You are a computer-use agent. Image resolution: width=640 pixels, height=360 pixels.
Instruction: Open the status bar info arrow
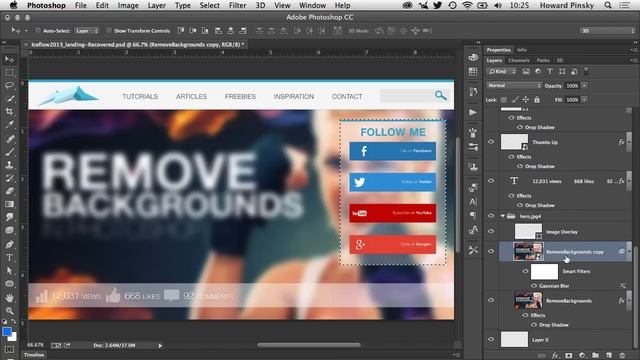(x=160, y=346)
